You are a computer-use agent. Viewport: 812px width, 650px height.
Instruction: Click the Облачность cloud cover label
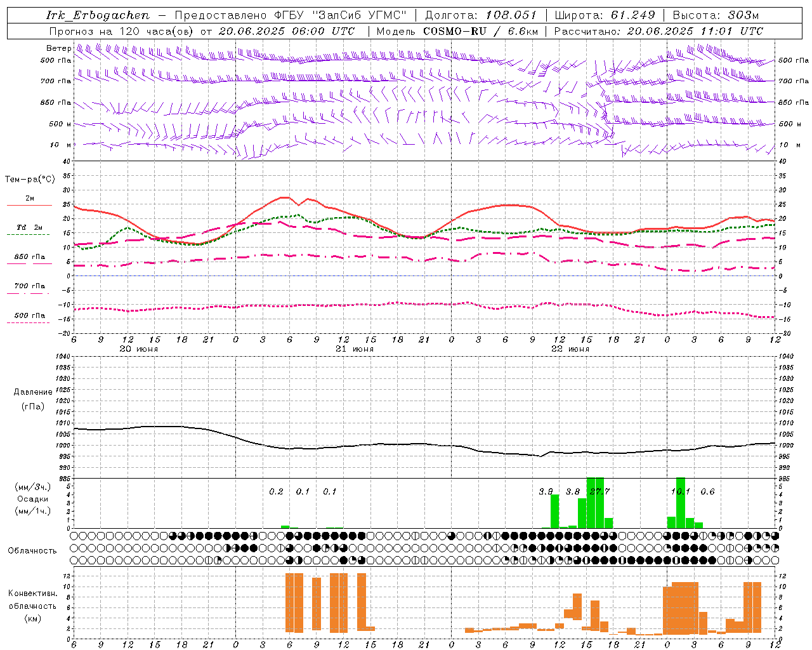tap(32, 550)
